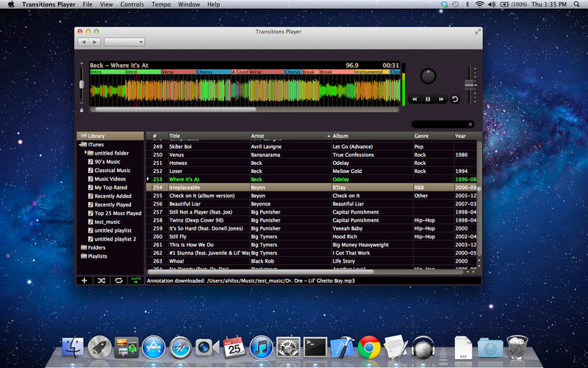Toggle the waveform lock icon

(x=82, y=110)
